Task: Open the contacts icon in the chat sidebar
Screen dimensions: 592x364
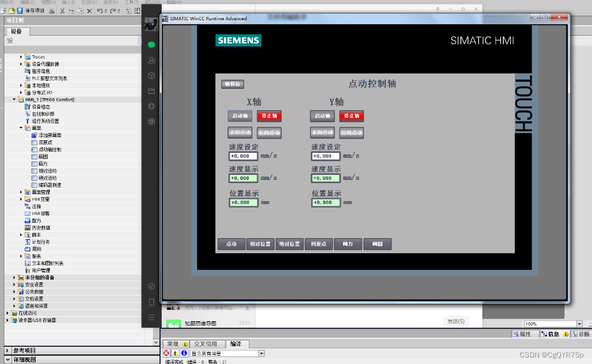Action: (x=151, y=60)
